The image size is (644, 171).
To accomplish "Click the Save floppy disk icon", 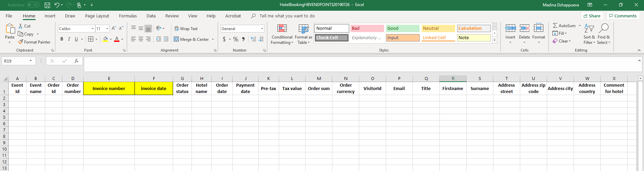I will 47,5.
